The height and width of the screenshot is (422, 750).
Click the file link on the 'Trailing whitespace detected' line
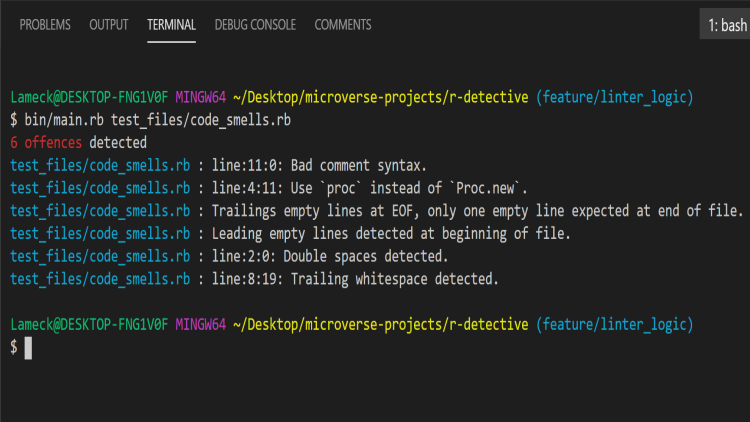pyautogui.click(x=99, y=279)
